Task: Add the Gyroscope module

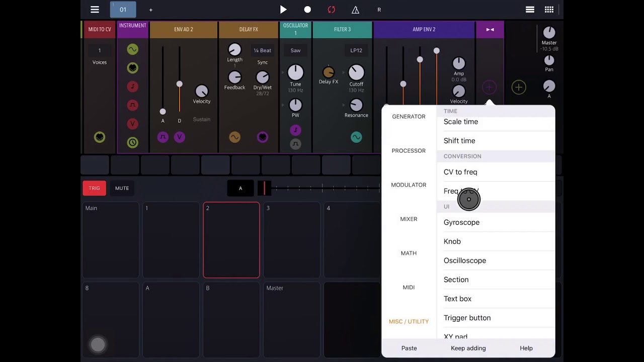Action: (496, 222)
